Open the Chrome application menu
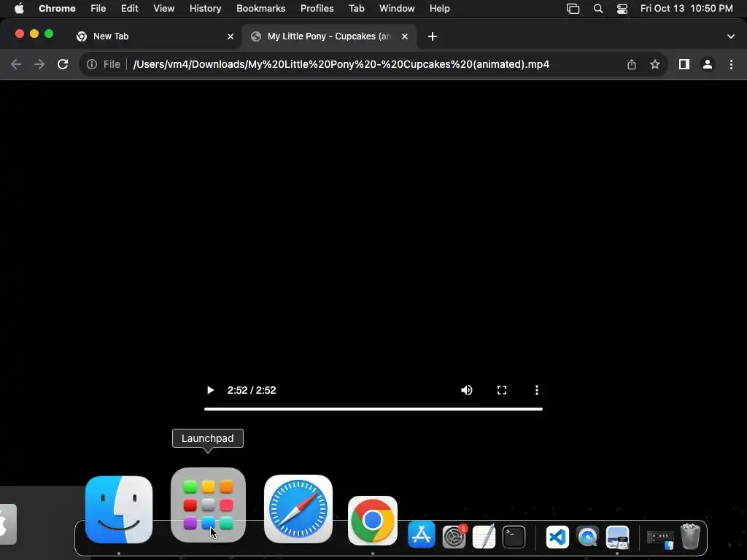747x560 pixels. point(57,9)
